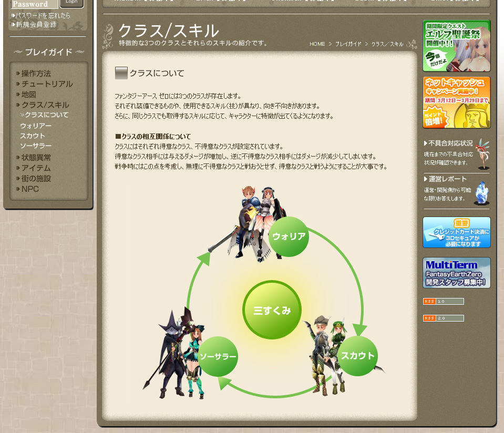Click HOME in the breadcrumb trail
Screen dimensions: 504x433
click(x=317, y=44)
